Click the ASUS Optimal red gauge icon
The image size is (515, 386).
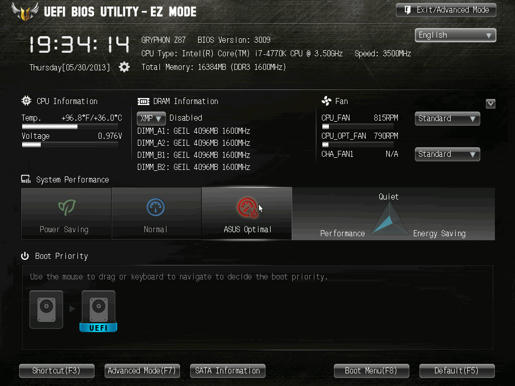pos(247,207)
